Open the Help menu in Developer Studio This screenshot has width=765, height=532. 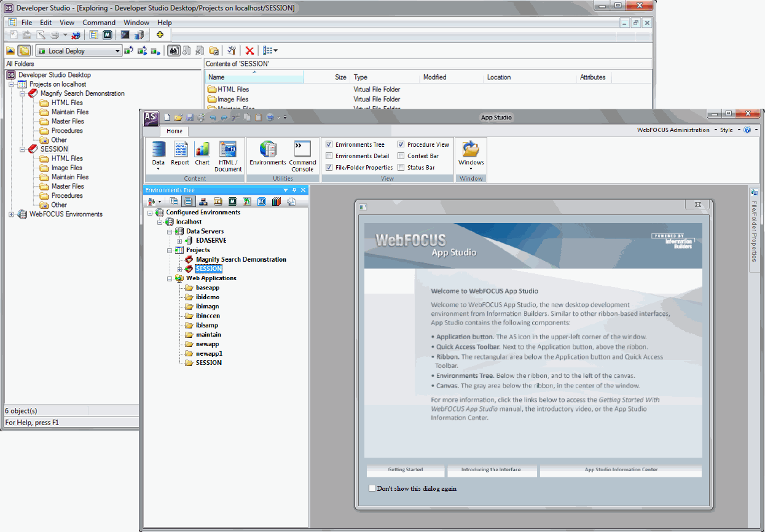(x=165, y=23)
